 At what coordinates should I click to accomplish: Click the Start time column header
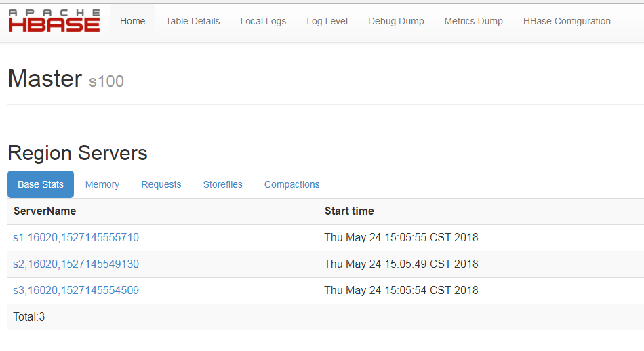[349, 211]
